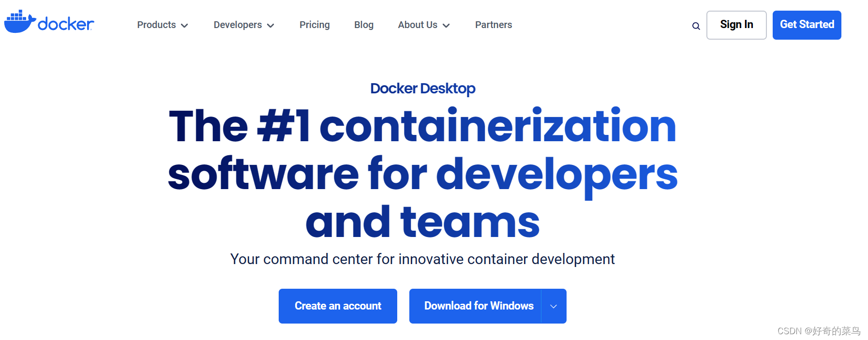Expand the About Us menu

[424, 25]
